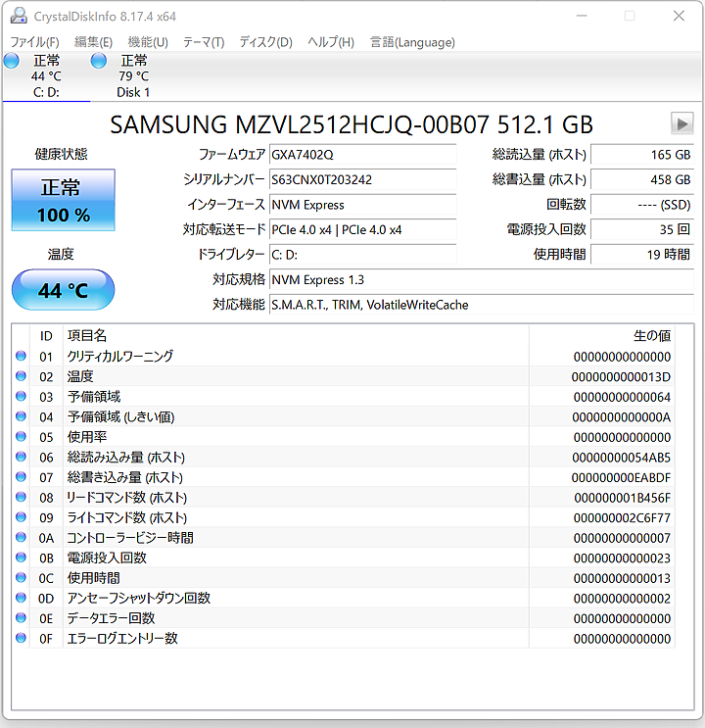Viewport: 705px width, 728px height.
Task: Click the status dot for row 0B 電源投入回数
Action: pyautogui.click(x=21, y=558)
